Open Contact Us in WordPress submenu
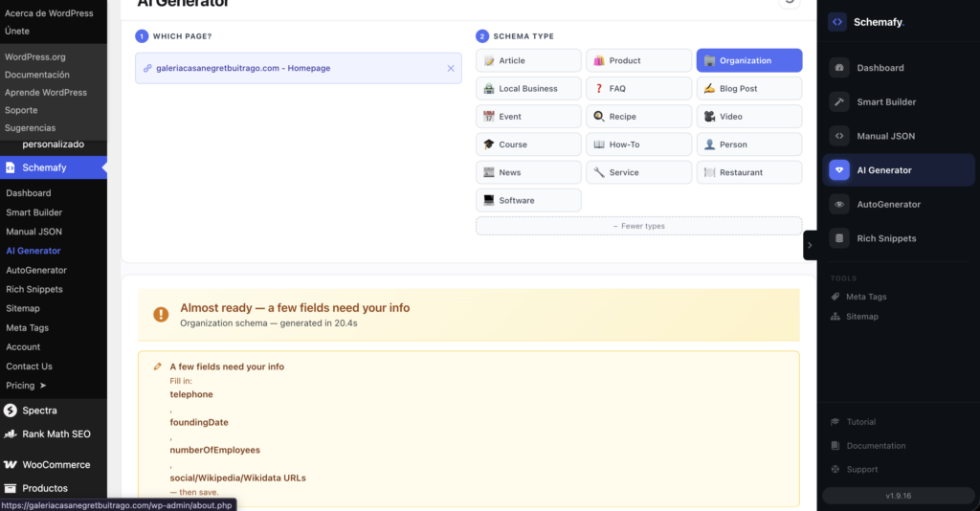The width and height of the screenshot is (980, 511). click(x=30, y=367)
